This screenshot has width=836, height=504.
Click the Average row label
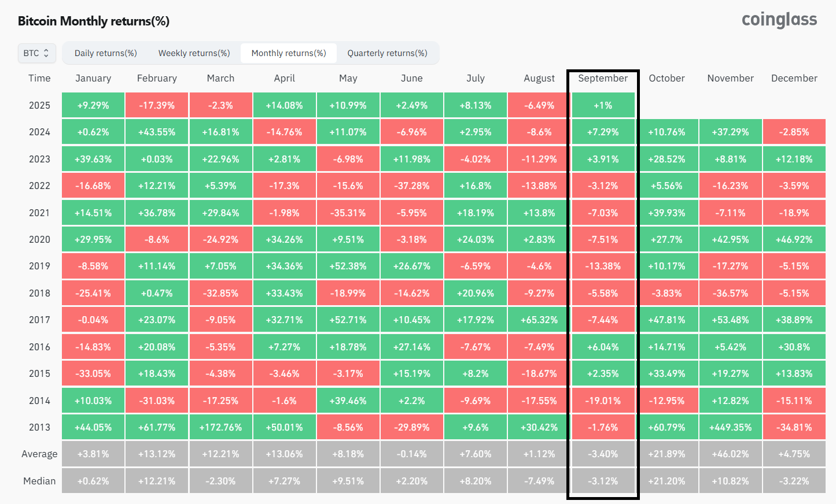(x=39, y=454)
